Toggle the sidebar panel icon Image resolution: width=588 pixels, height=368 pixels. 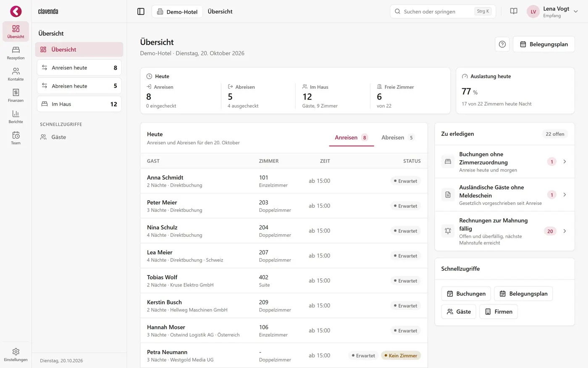point(141,11)
